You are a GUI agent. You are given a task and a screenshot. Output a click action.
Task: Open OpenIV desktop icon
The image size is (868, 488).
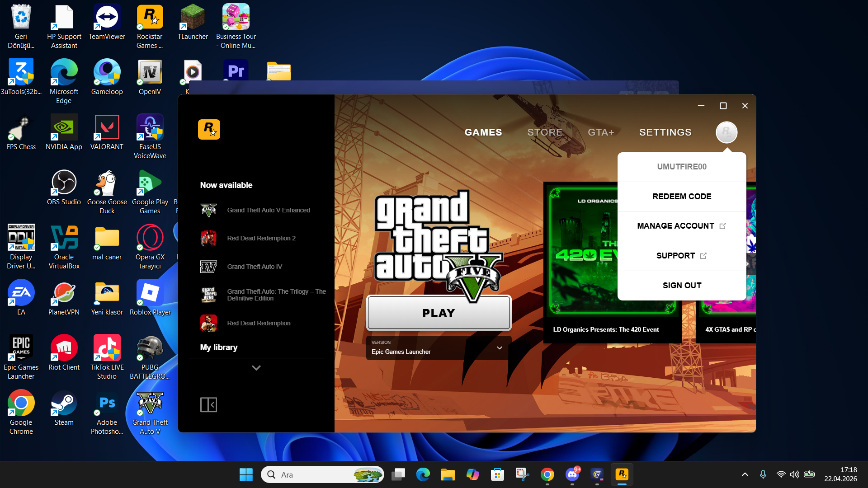[x=150, y=77]
